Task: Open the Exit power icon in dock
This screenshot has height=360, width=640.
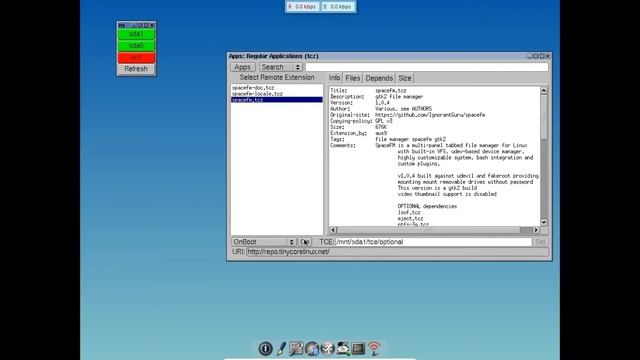Action: 265,349
